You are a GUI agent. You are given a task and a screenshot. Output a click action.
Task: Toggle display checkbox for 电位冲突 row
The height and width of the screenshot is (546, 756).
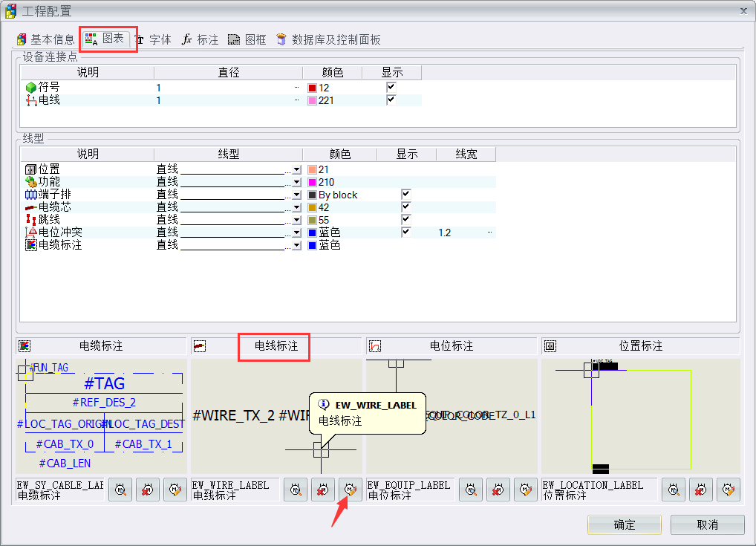pyautogui.click(x=406, y=233)
